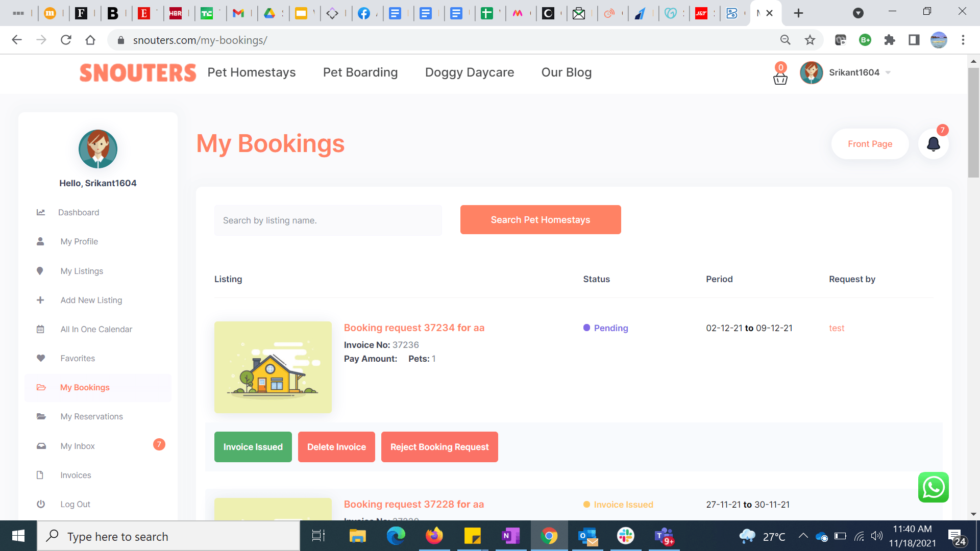980x551 pixels.
Task: Click the Search by listing name field
Action: click(x=328, y=220)
